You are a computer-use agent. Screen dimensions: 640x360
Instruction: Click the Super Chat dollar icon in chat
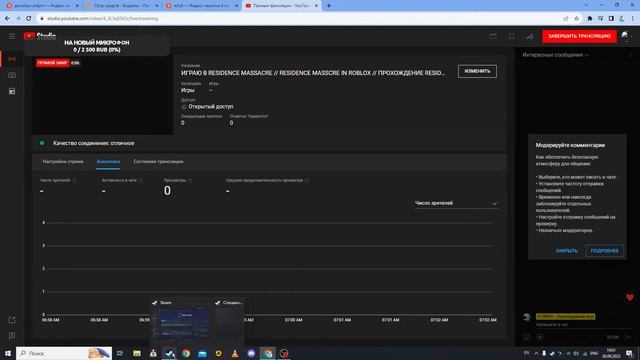[540, 337]
